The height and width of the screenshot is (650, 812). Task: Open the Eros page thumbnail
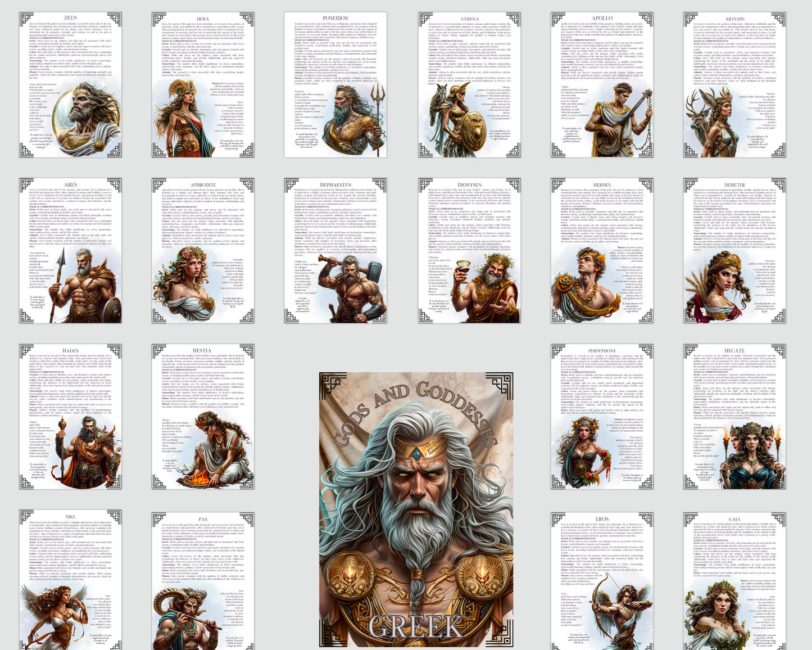(602, 580)
